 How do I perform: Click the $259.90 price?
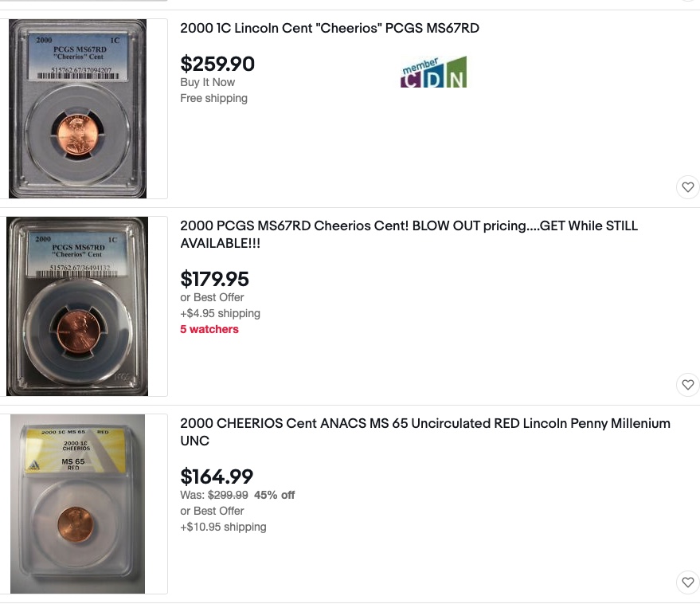point(217,64)
